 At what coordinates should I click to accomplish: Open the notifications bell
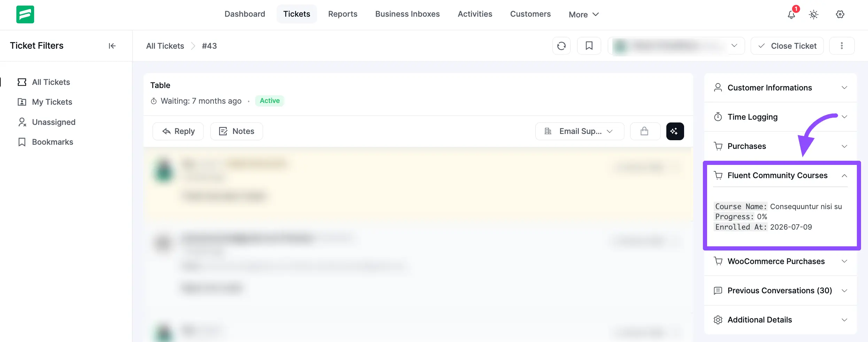(x=791, y=14)
